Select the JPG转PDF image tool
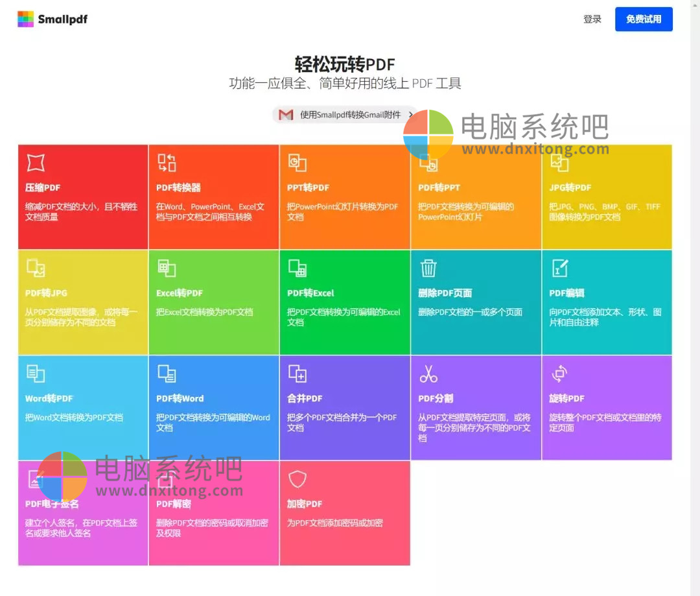Image resolution: width=700 pixels, height=596 pixels. (x=559, y=163)
